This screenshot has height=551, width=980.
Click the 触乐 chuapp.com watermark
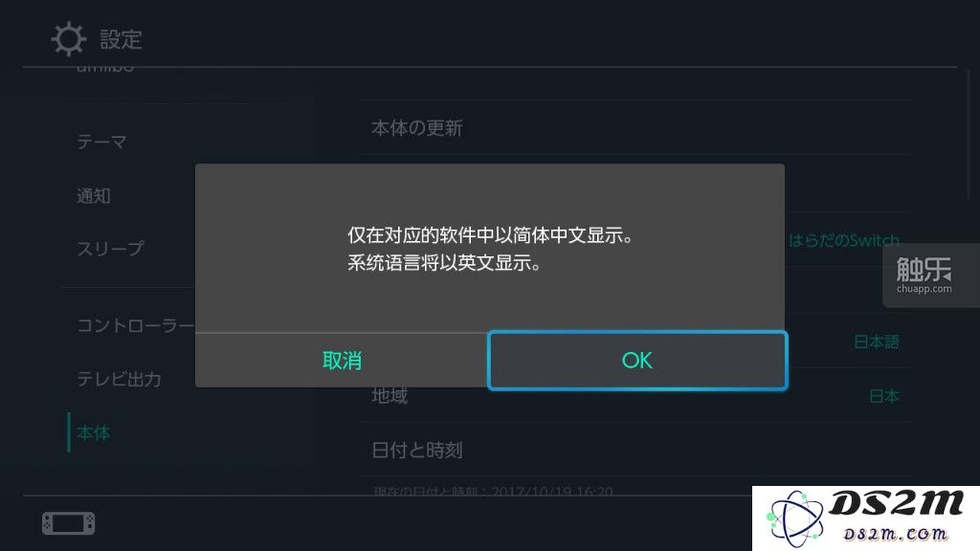[924, 275]
